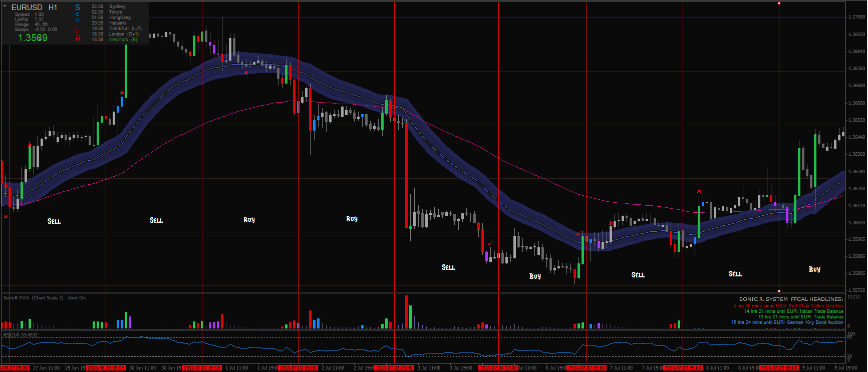The height and width of the screenshot is (372, 868).
Task: Select the HongKong 01:39 session clock row
Action: tap(111, 18)
